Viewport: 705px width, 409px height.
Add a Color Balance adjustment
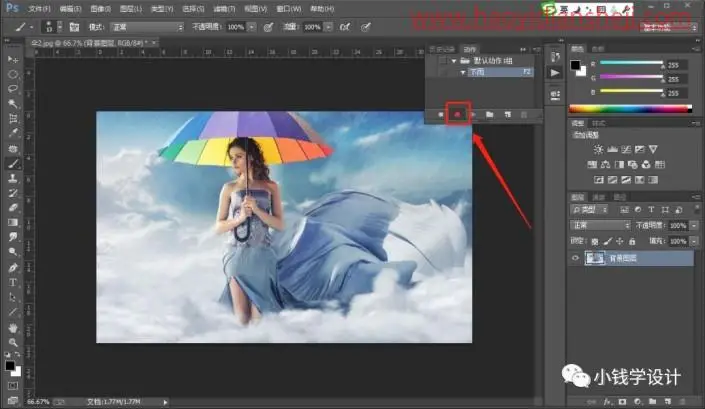click(x=606, y=164)
